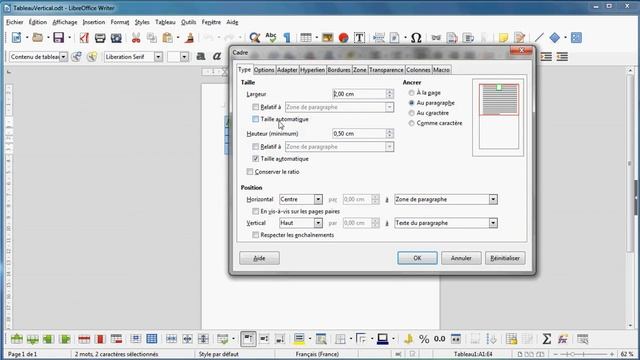
Task: Click Français (France) language in status bar
Action: click(317, 354)
